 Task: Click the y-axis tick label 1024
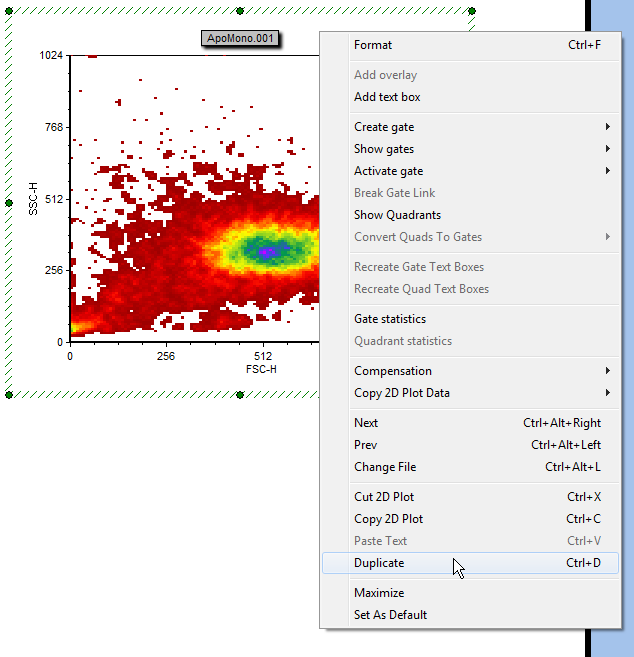[51, 55]
